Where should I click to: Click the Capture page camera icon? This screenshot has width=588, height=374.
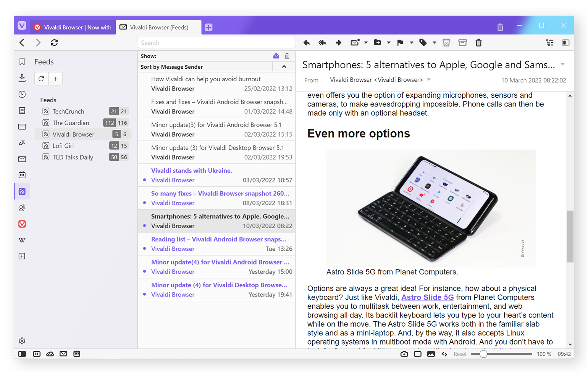[x=404, y=354]
